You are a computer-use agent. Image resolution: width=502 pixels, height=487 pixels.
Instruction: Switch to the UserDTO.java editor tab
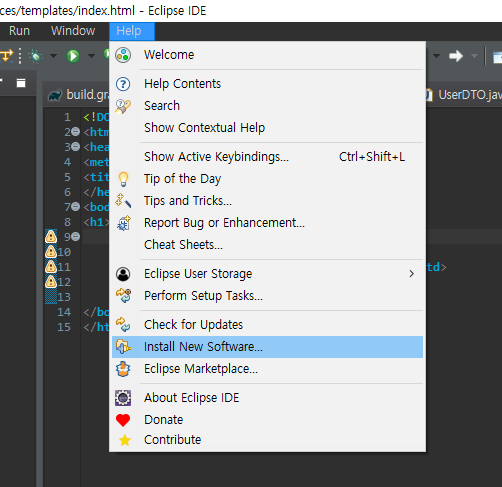(464, 95)
